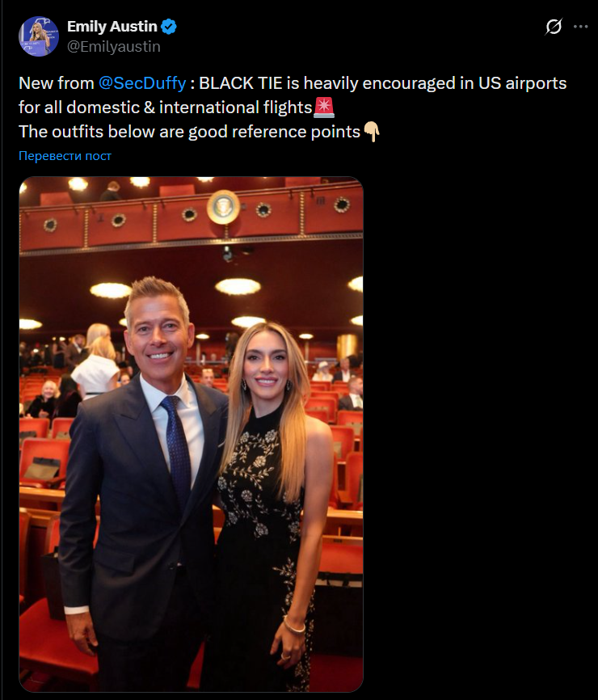Click 'Перевести пост' to translate

[x=65, y=156]
